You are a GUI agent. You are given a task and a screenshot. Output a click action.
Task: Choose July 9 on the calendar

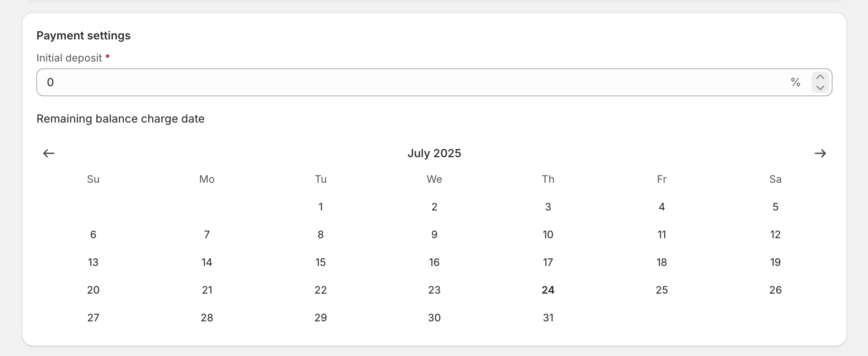click(x=434, y=235)
